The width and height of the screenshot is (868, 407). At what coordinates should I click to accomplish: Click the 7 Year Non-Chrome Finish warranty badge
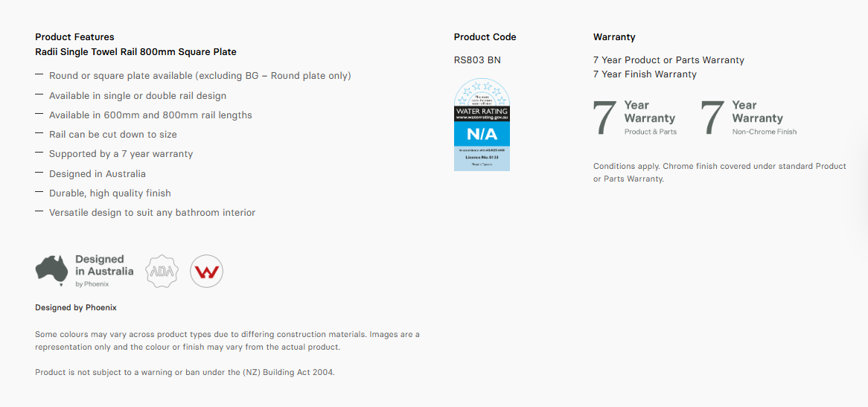pos(749,118)
